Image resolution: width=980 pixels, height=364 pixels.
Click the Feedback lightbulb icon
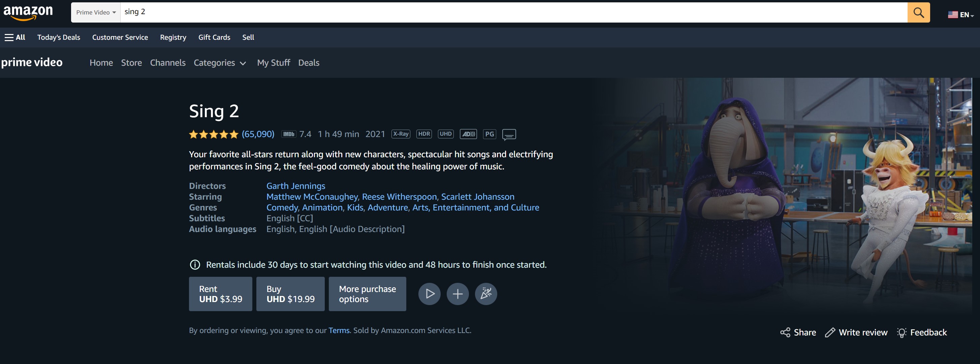(x=902, y=333)
